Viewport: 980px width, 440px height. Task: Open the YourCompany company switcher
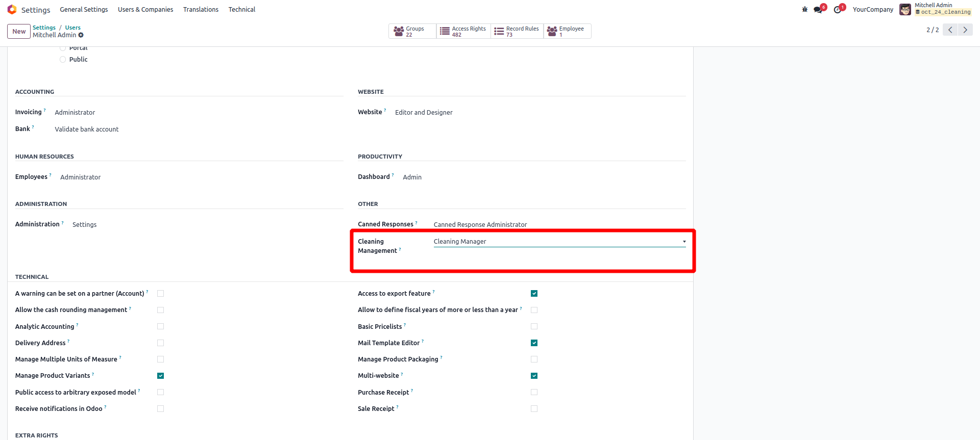pyautogui.click(x=873, y=10)
